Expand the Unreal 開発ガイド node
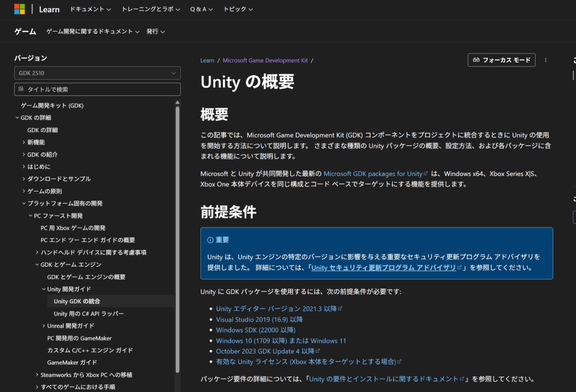 coord(44,326)
